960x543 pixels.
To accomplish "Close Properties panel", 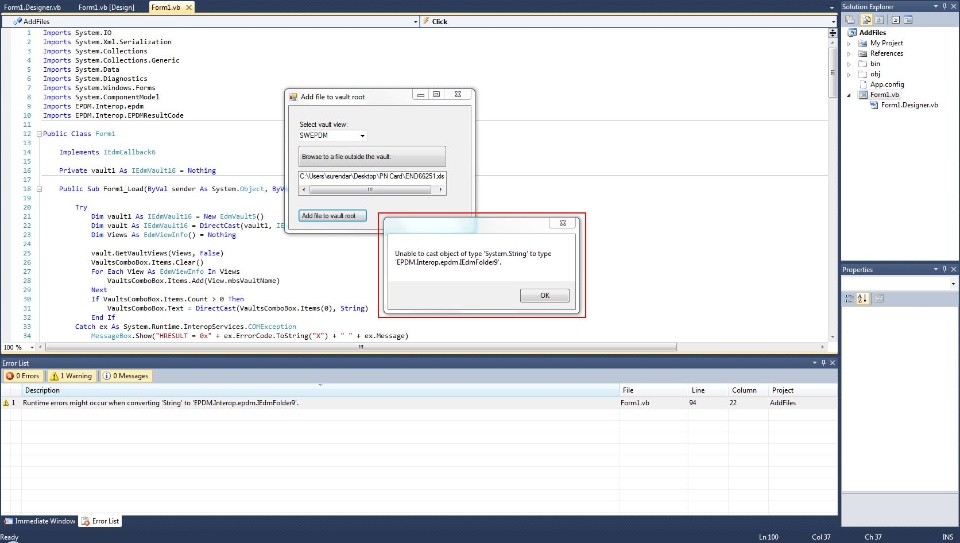I will click(953, 269).
